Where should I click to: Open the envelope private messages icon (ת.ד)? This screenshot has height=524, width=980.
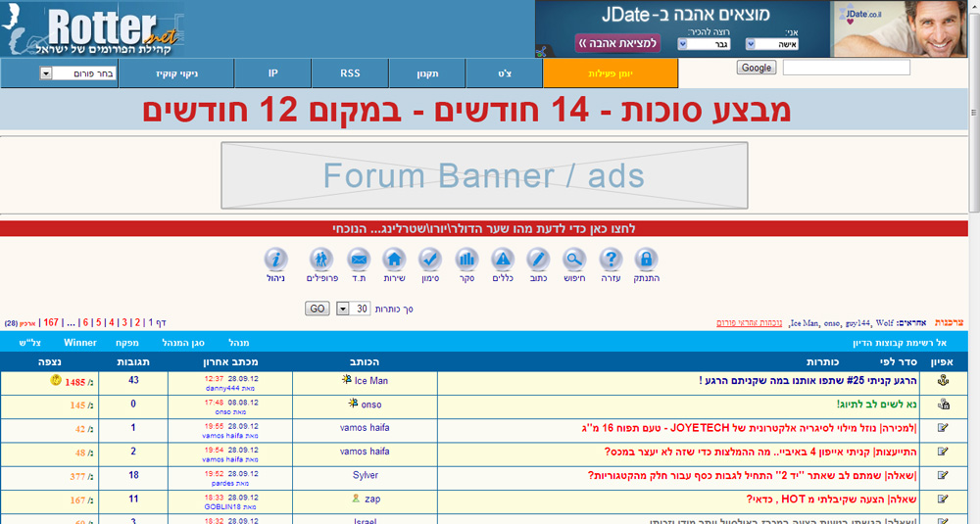(x=359, y=260)
